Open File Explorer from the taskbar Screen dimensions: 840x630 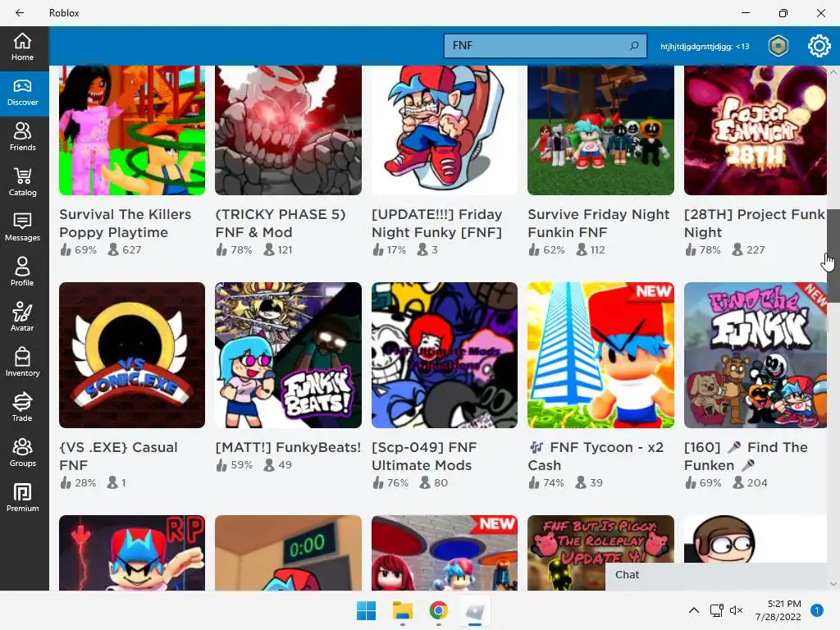[x=402, y=610]
